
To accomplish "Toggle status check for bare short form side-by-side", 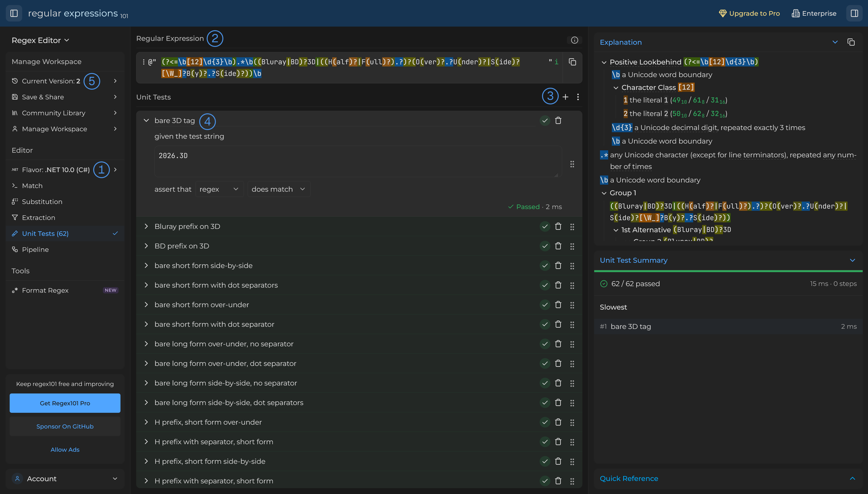I will [x=545, y=266].
